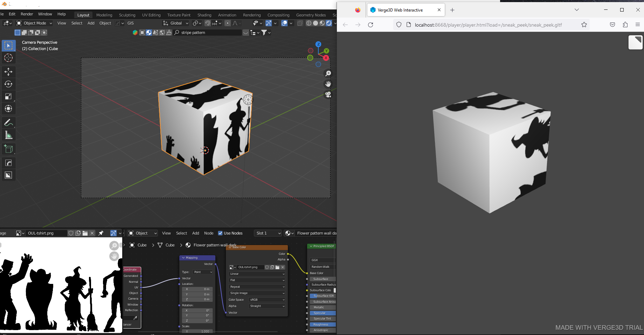Open the Add menu in viewport header

point(91,23)
